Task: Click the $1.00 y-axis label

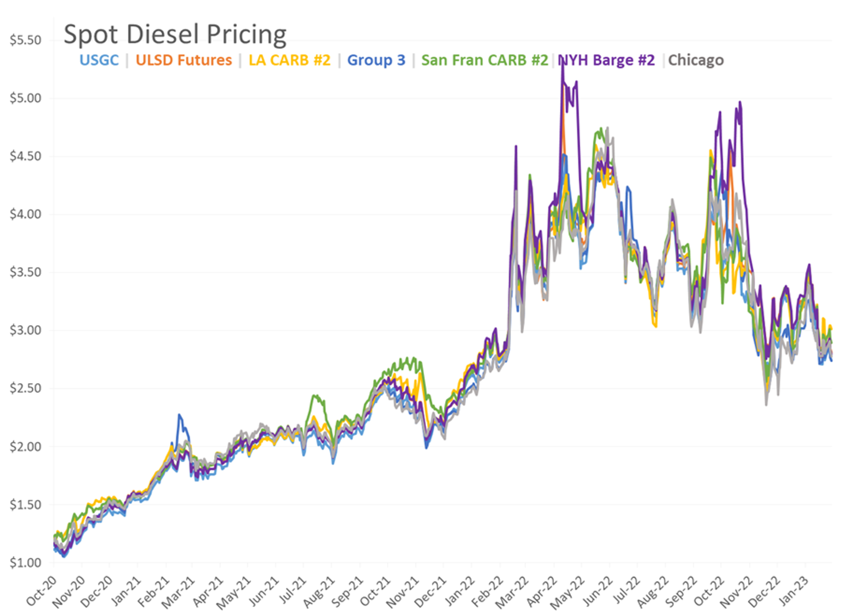Action: pos(25,563)
